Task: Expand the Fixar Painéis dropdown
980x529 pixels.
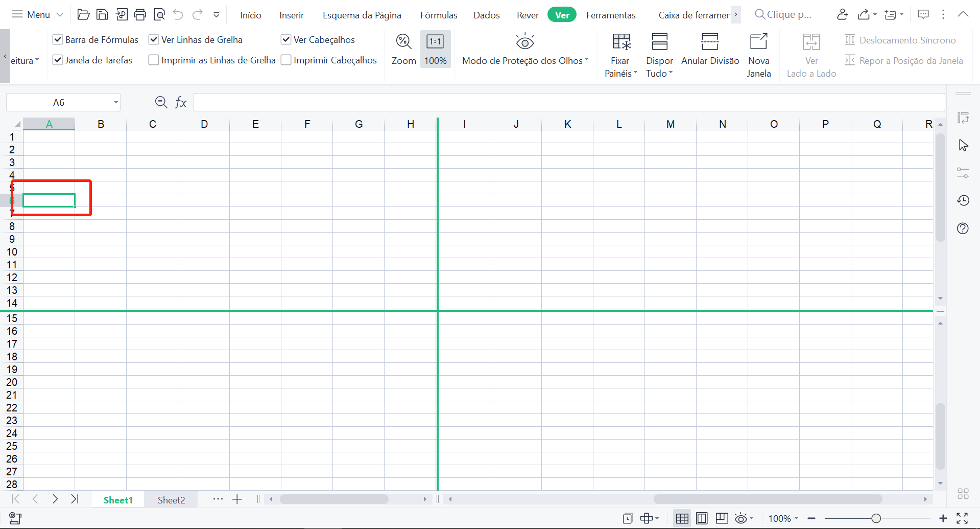Action: click(x=620, y=73)
